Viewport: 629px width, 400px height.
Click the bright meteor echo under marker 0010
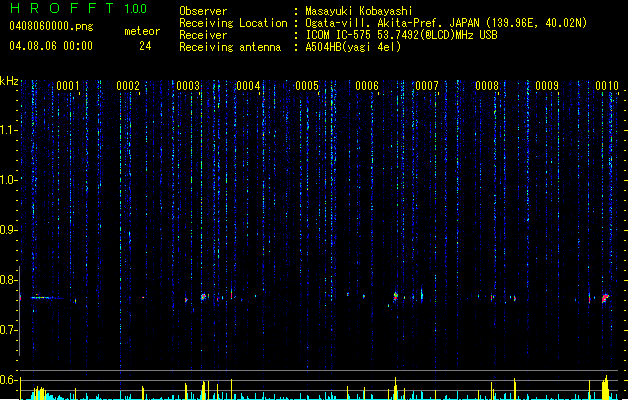[605, 298]
